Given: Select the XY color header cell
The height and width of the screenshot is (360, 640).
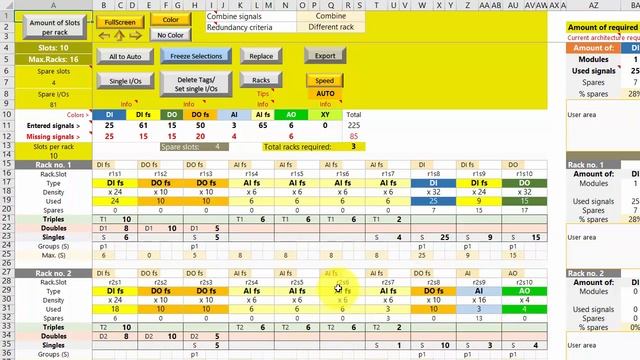Looking at the screenshot, I should (x=325, y=115).
